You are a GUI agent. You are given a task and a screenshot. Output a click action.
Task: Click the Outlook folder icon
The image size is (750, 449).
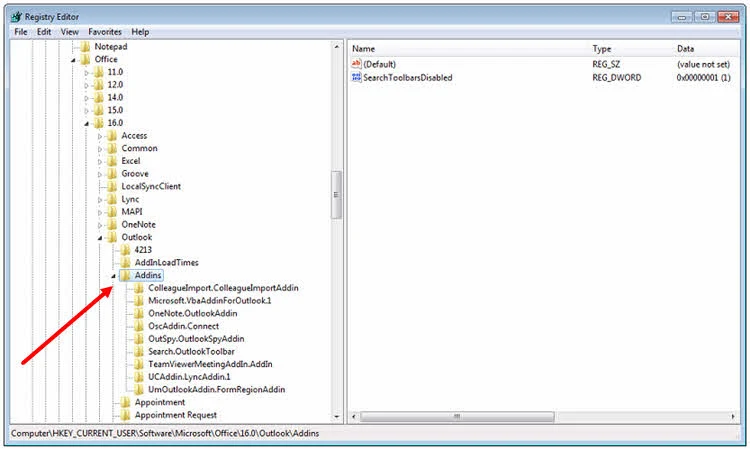coord(112,237)
